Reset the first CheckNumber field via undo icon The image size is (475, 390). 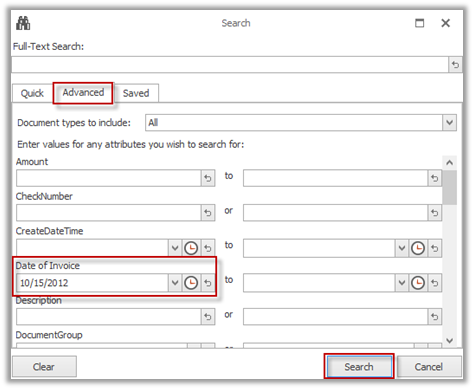pyautogui.click(x=208, y=213)
